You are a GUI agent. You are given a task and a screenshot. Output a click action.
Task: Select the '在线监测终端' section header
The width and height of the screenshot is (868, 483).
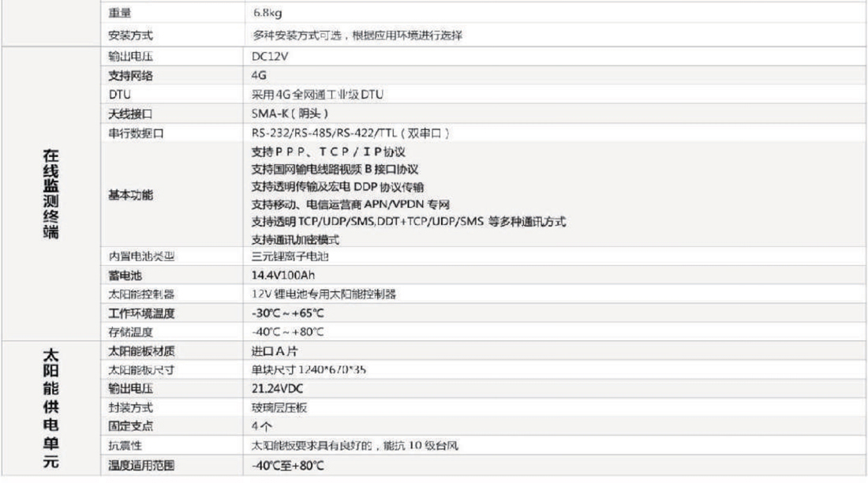click(x=51, y=194)
